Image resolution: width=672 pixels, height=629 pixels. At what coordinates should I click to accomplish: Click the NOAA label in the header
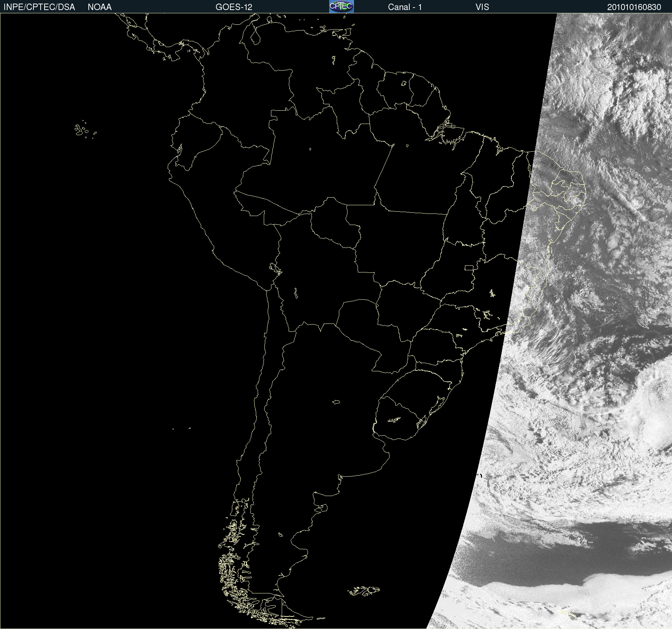coord(100,7)
